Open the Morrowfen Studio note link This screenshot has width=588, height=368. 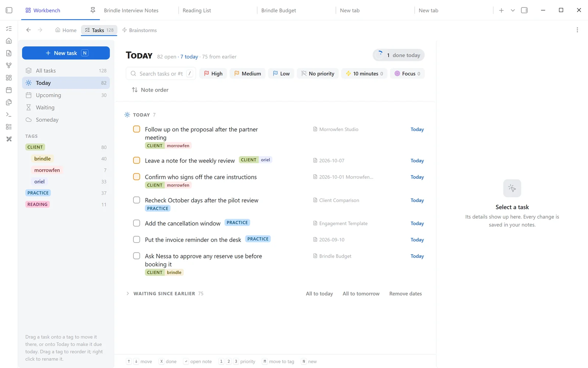click(x=336, y=129)
